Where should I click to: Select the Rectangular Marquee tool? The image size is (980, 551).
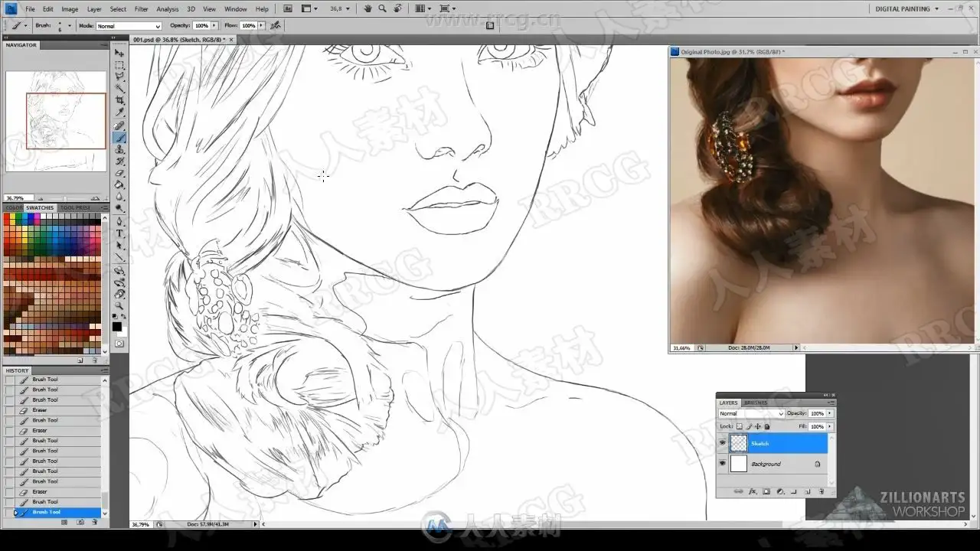coord(120,65)
